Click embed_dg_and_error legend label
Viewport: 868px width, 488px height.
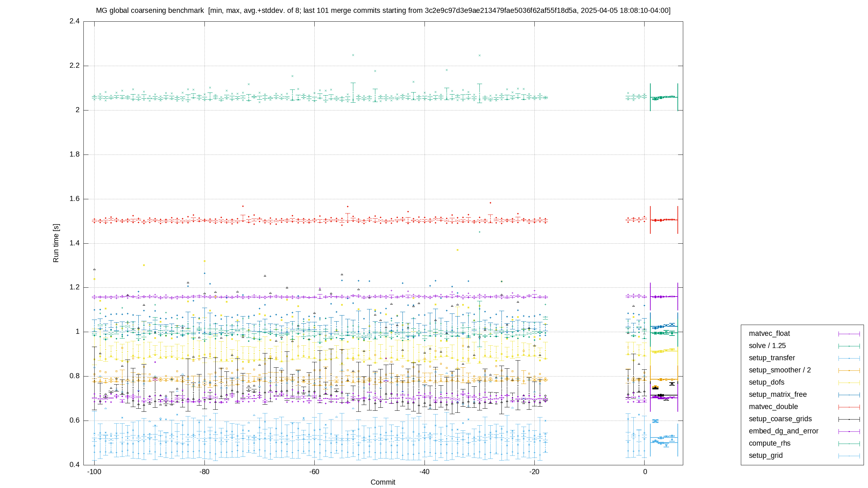[784, 431]
